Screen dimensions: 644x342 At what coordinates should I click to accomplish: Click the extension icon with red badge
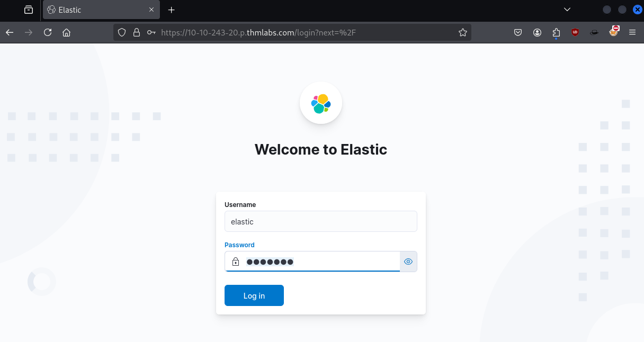(x=613, y=31)
